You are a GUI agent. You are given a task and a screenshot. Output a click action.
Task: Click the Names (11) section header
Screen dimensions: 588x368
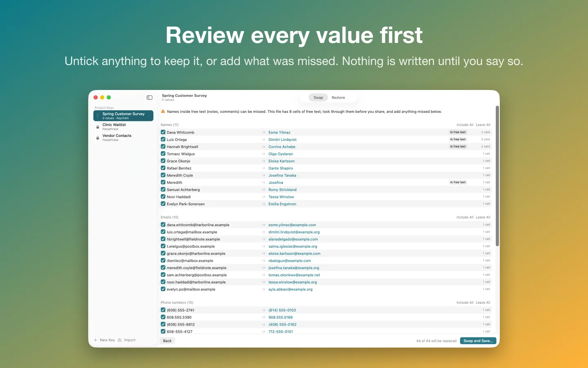click(169, 125)
